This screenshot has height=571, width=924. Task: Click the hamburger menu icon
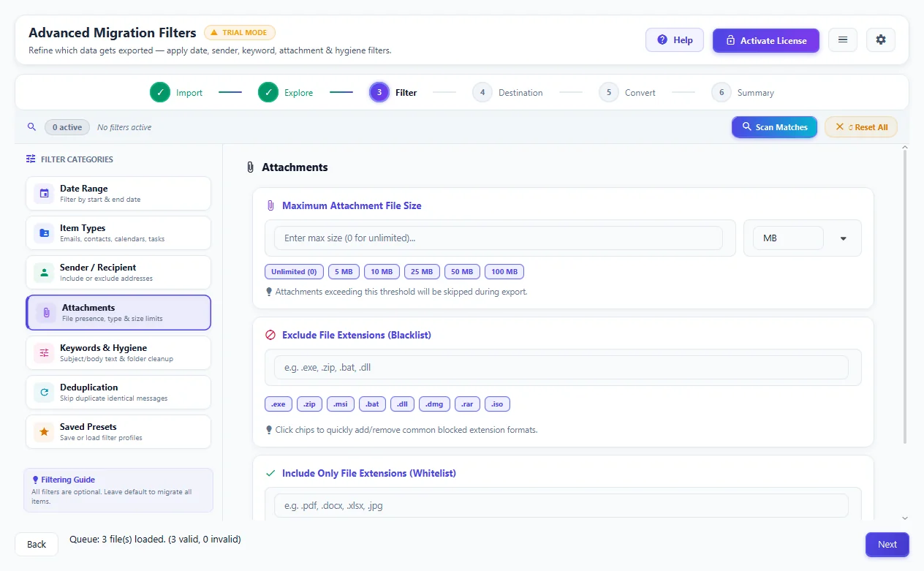point(843,39)
